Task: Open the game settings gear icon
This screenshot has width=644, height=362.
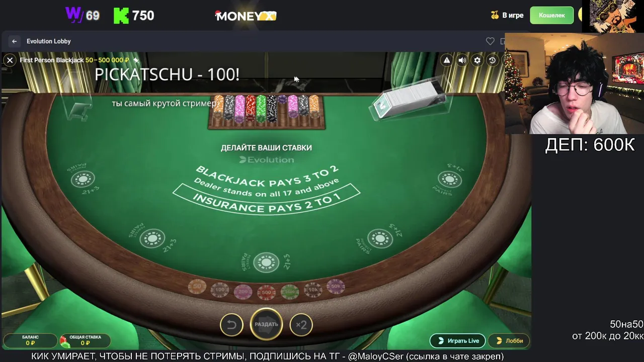Action: click(477, 60)
